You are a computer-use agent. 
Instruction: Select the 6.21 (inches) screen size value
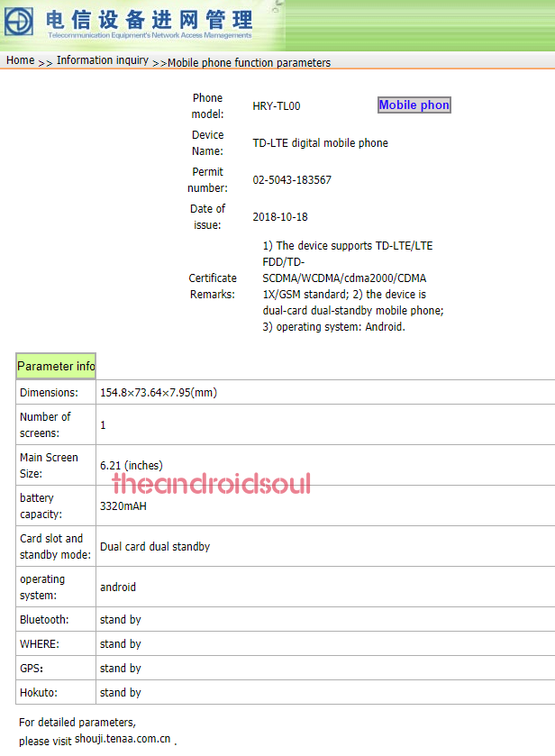(132, 466)
